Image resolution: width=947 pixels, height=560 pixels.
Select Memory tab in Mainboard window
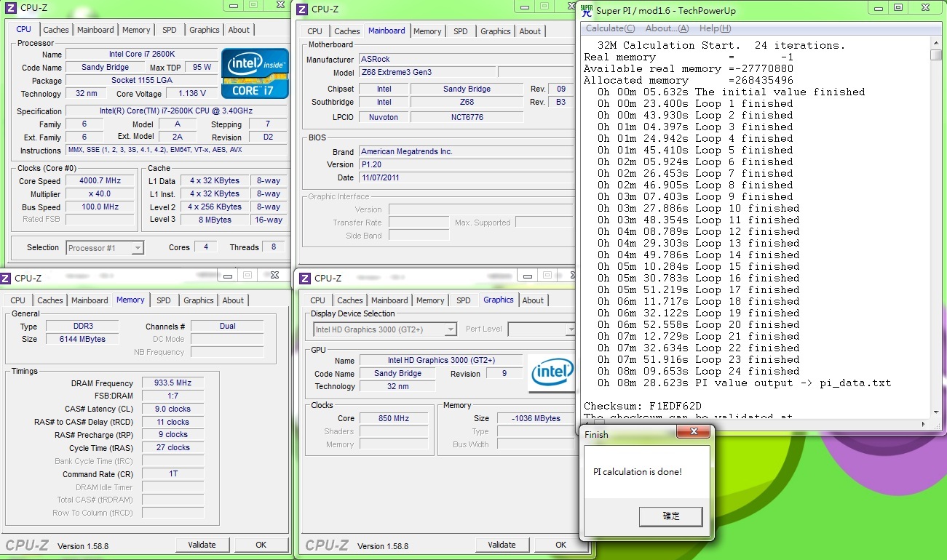click(427, 31)
